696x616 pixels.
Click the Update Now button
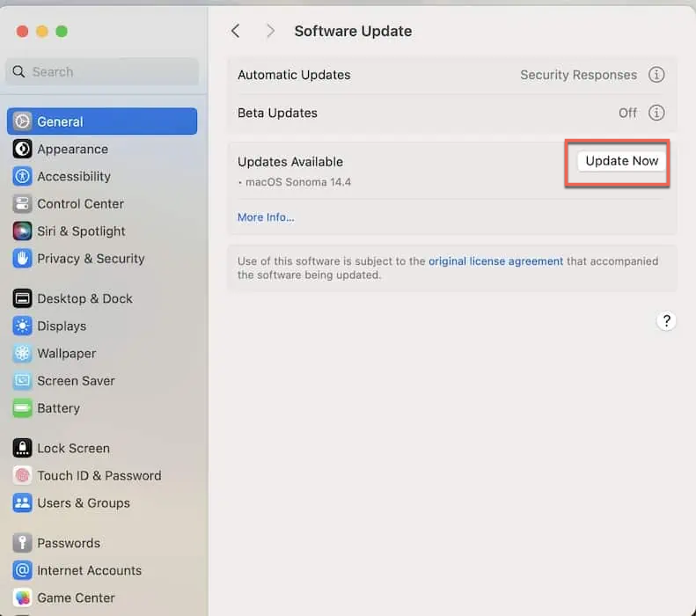[x=621, y=161]
